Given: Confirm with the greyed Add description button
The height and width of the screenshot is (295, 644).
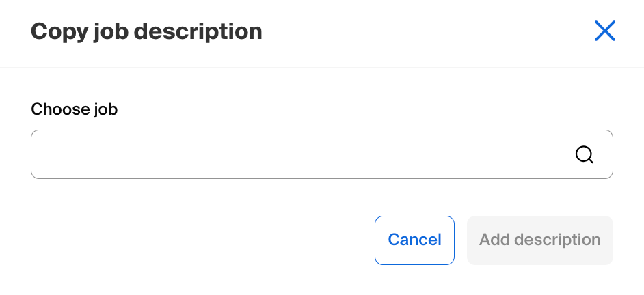Looking at the screenshot, I should click(x=539, y=240).
